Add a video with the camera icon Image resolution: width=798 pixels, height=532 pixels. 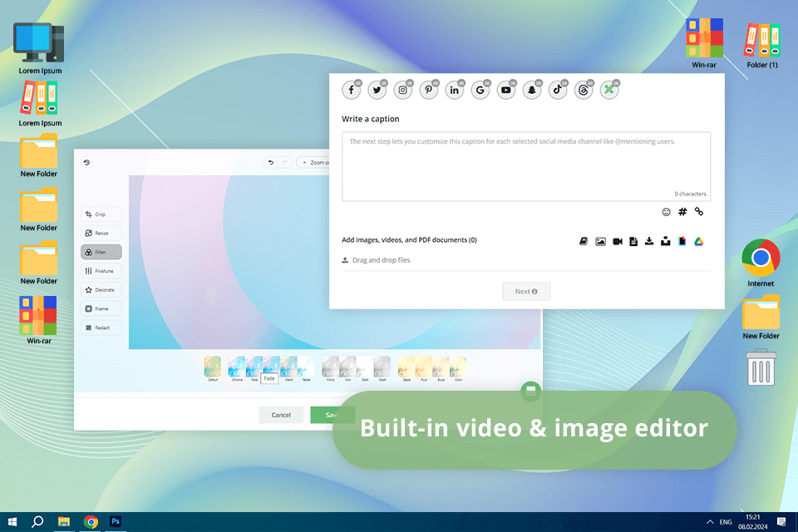618,241
